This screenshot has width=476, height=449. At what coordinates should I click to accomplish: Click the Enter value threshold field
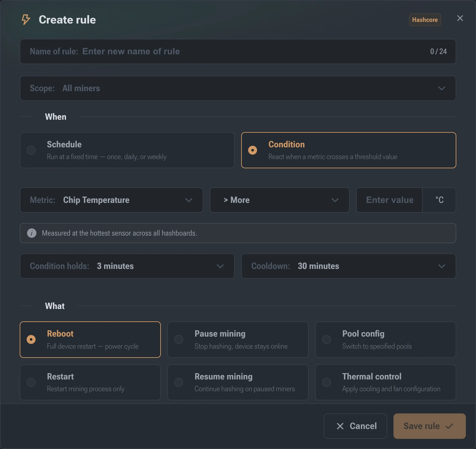(389, 200)
